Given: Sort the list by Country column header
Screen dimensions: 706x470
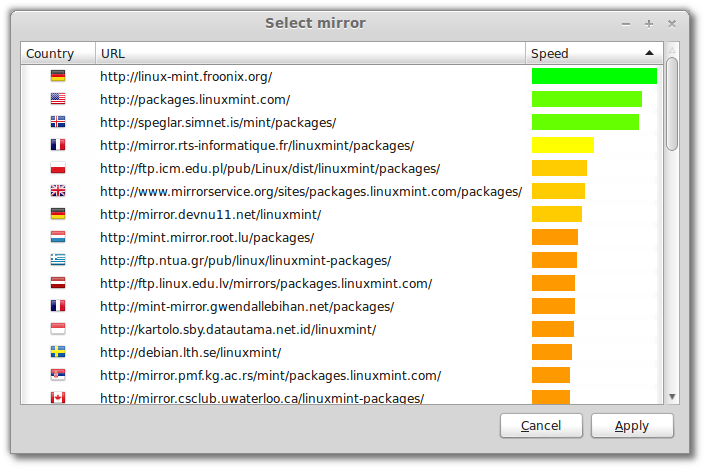Looking at the screenshot, I should tap(58, 53).
